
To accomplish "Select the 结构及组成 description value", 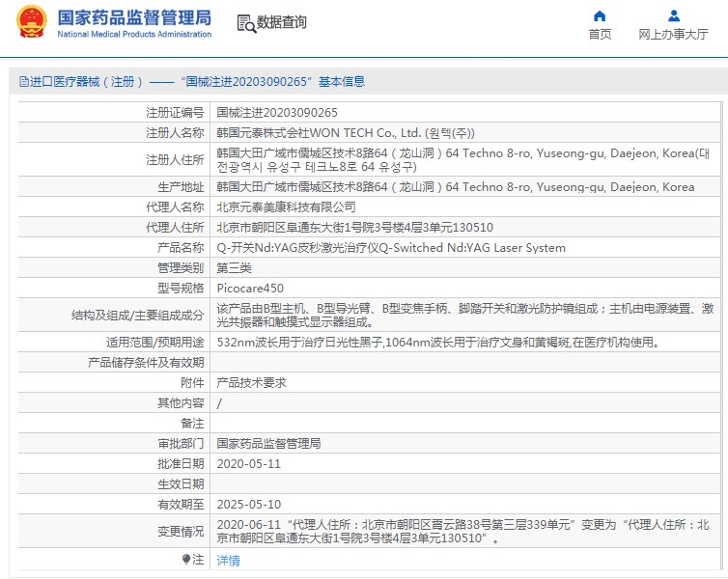I will click(x=465, y=315).
